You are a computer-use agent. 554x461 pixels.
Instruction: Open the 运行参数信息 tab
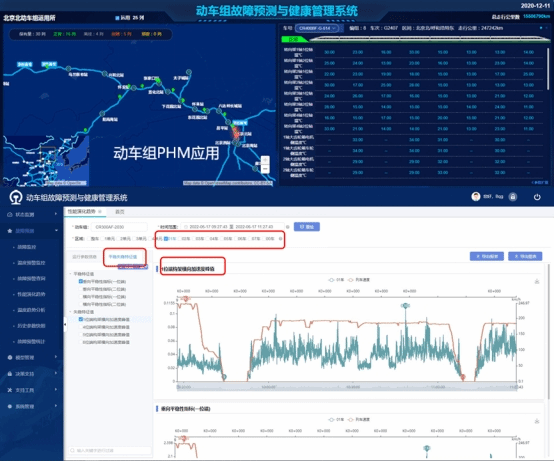pos(84,257)
